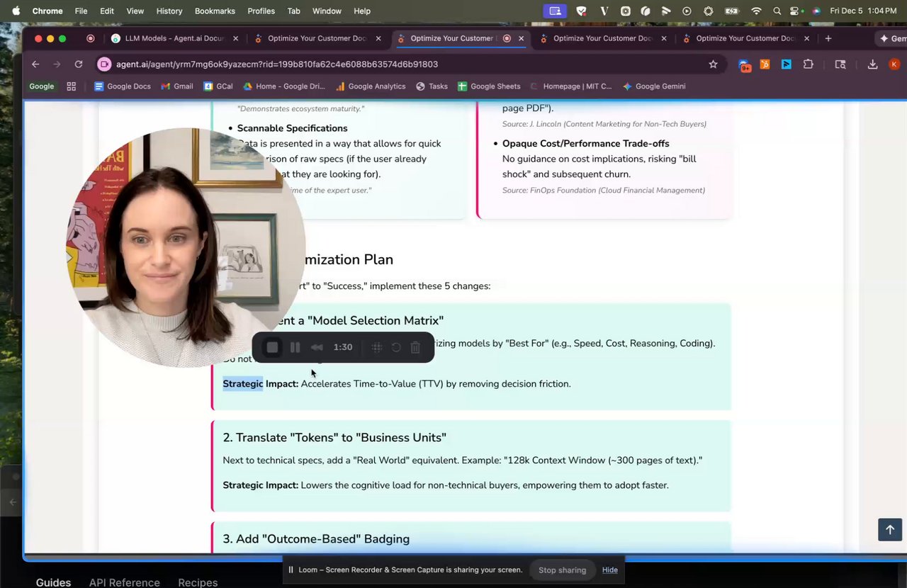Open the Bookmarks menu
907x588 pixels.
(x=215, y=11)
